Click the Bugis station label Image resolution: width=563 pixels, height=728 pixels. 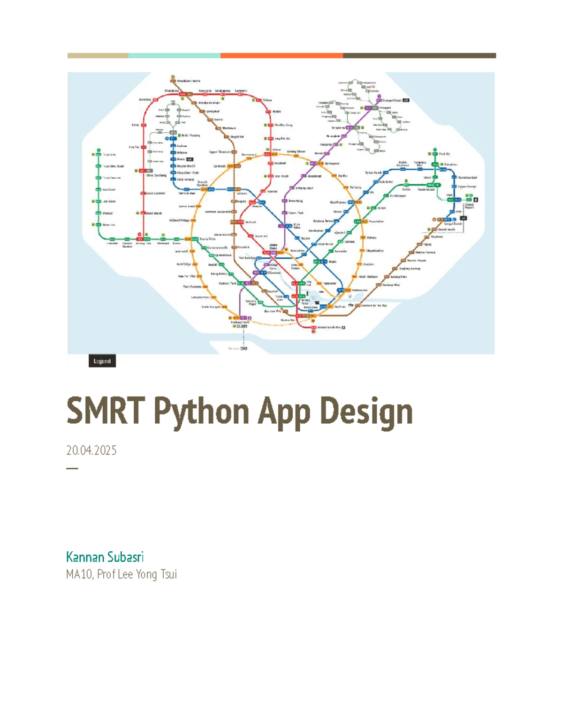click(333, 261)
